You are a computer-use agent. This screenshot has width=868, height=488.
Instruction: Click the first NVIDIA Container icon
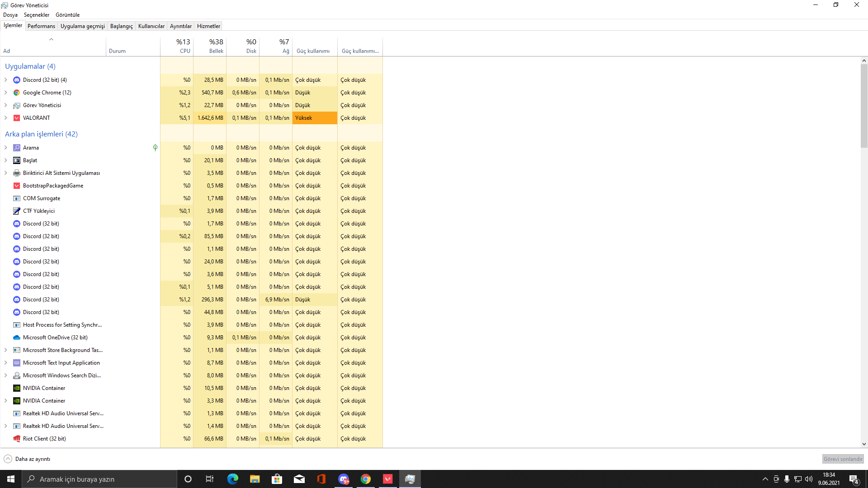[17, 388]
